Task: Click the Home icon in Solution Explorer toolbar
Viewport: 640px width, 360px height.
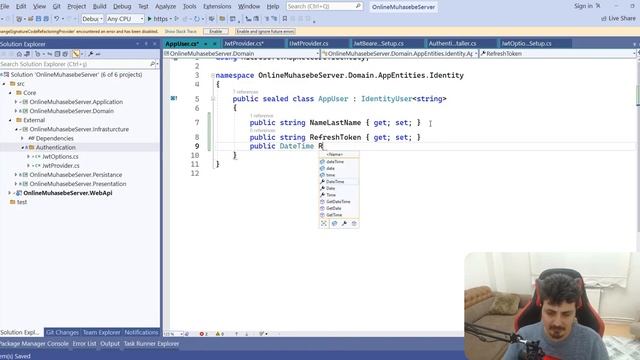Action: [x=19, y=54]
